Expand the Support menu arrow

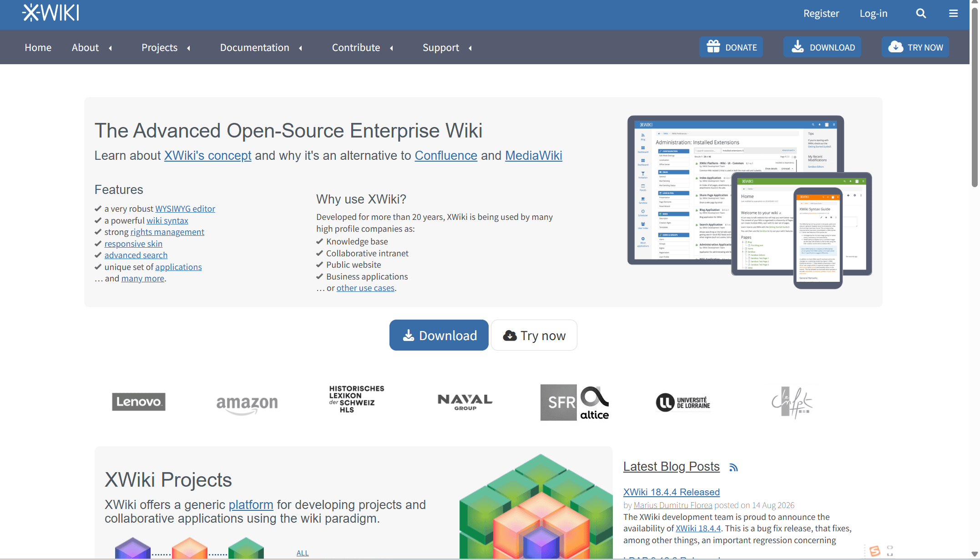tap(470, 48)
